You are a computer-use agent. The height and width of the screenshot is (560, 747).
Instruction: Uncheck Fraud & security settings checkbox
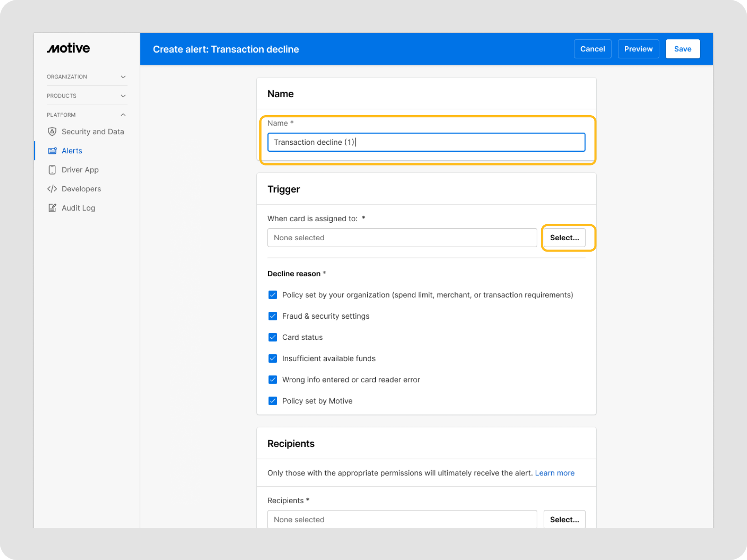(x=272, y=316)
